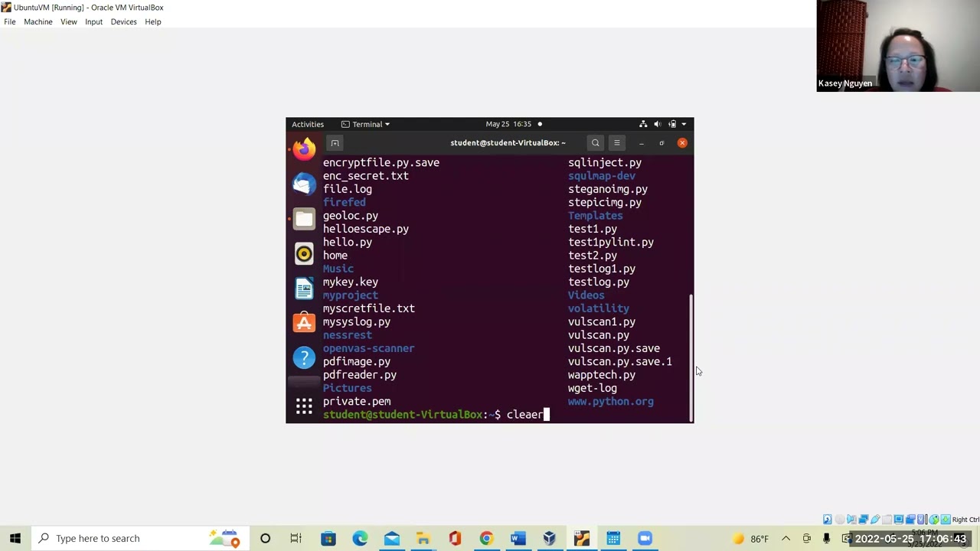Image resolution: width=980 pixels, height=551 pixels.
Task: Show Applications grid in Ubuntu dock
Action: pyautogui.click(x=304, y=406)
